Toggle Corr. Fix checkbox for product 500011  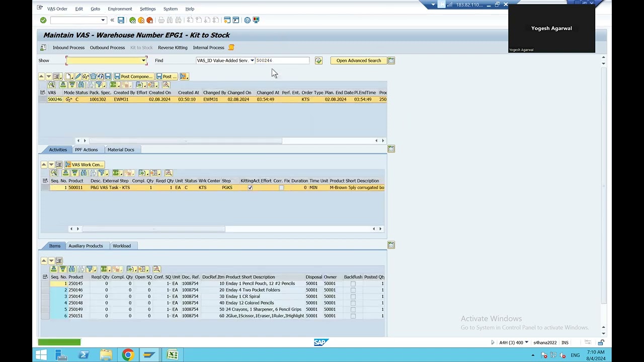click(281, 188)
